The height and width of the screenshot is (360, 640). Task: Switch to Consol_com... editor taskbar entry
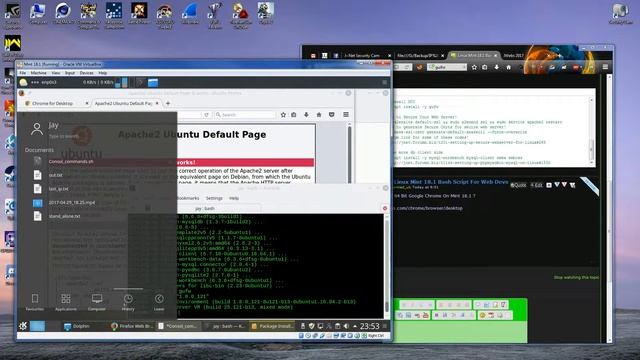click(x=179, y=326)
